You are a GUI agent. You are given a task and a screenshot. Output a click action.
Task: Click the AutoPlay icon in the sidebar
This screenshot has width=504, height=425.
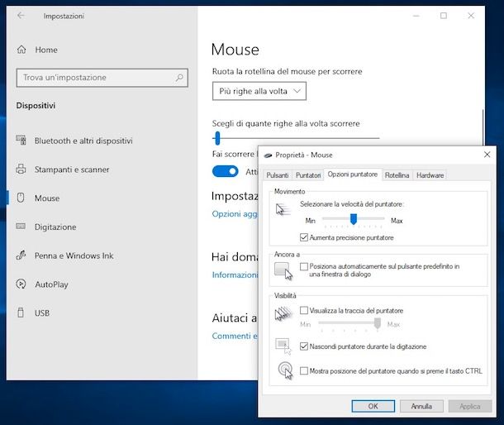click(x=21, y=284)
